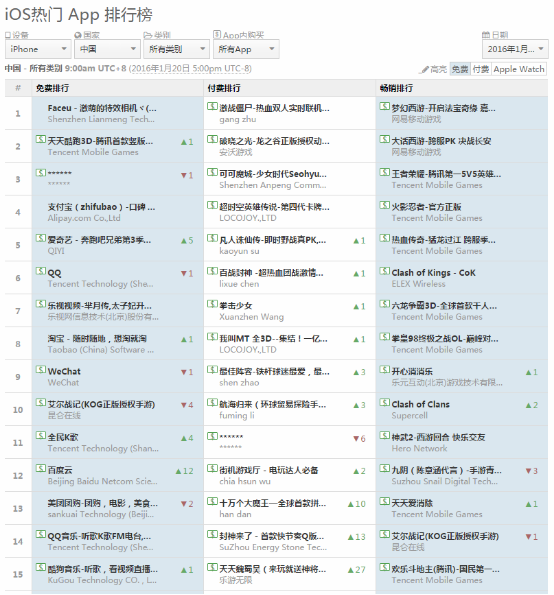The width and height of the screenshot is (554, 595).
Task: Click the calendar icon beside 日期 label
Action: (486, 35)
